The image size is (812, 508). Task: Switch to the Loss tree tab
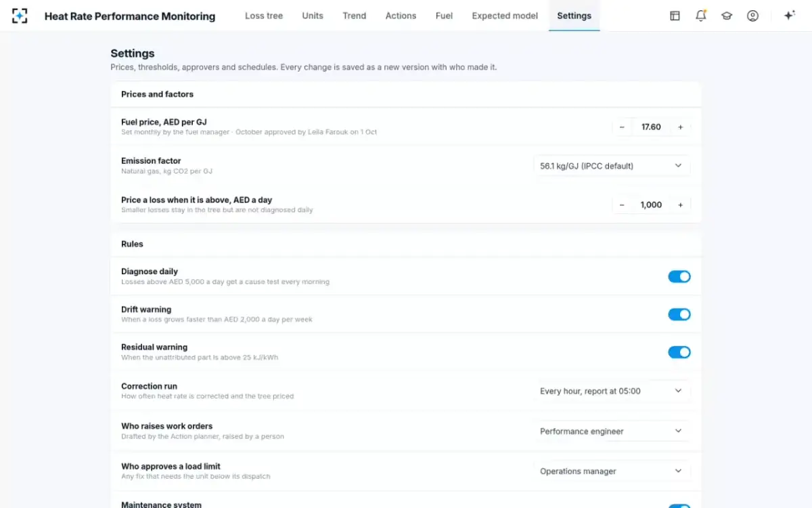coord(264,16)
